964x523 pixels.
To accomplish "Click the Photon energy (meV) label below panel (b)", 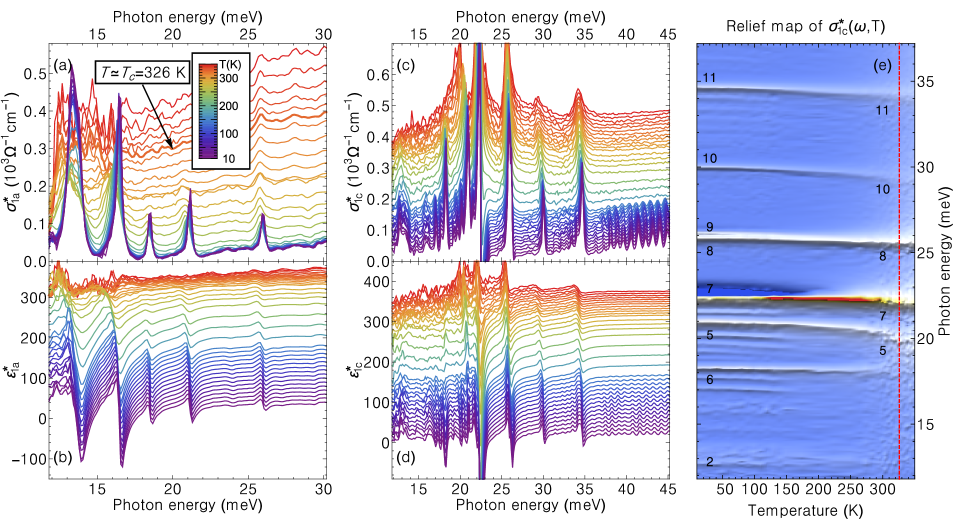I will (x=188, y=505).
